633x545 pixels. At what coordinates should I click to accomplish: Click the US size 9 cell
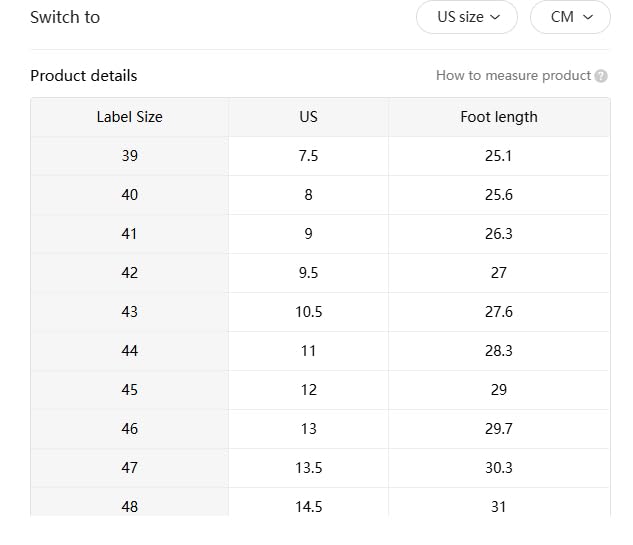click(308, 234)
